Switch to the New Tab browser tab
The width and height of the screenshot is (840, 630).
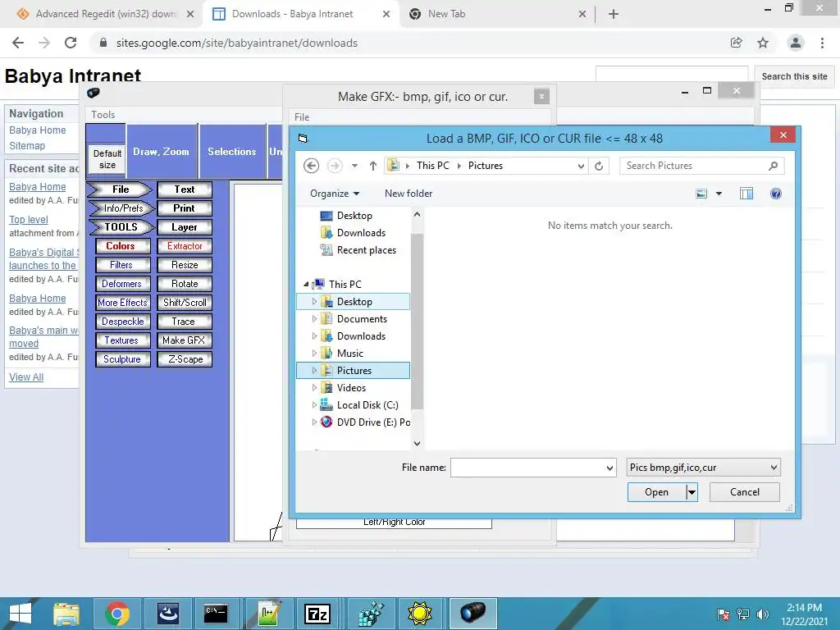(x=497, y=14)
